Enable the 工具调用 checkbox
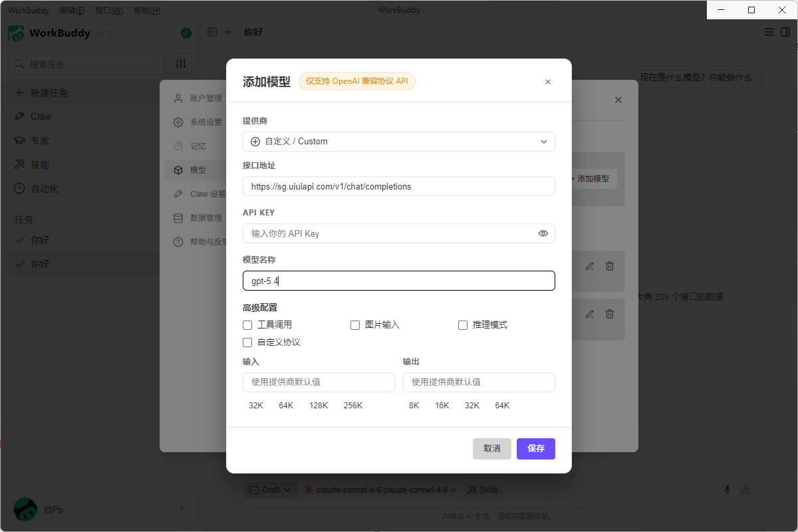This screenshot has height=532, width=798. coord(247,325)
